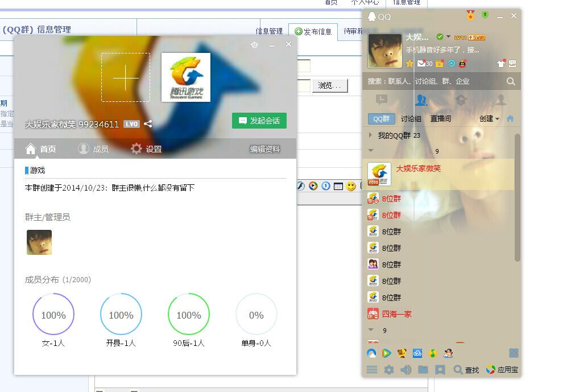Click 编辑资料 in the group profile
The height and width of the screenshot is (392, 571).
265,149
